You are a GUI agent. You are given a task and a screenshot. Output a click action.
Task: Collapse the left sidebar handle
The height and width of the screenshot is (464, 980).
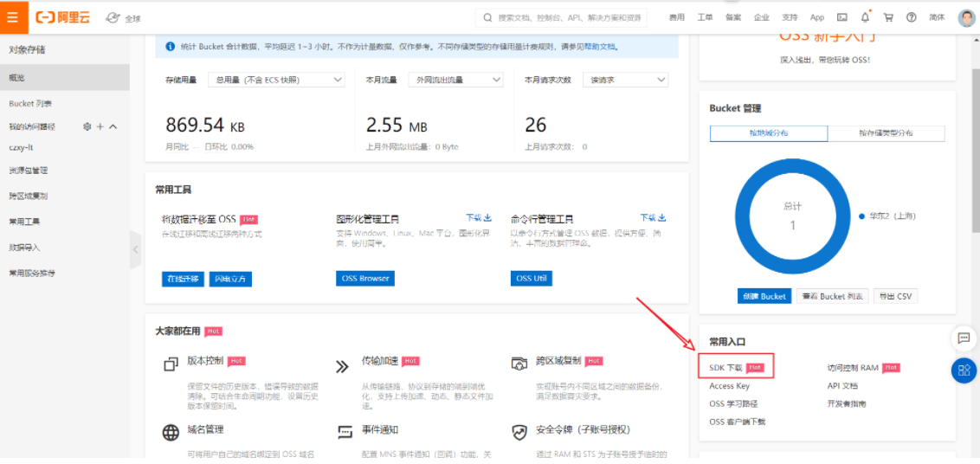click(x=136, y=249)
